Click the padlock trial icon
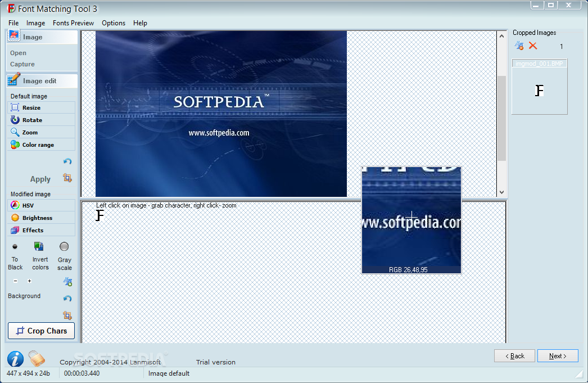This screenshot has height=383, width=588. pyautogui.click(x=37, y=358)
